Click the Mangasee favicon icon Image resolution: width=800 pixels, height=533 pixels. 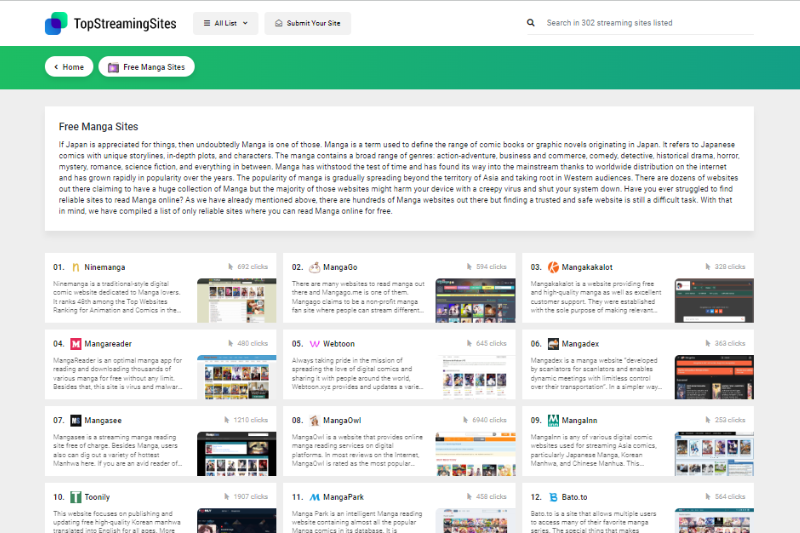(76, 420)
